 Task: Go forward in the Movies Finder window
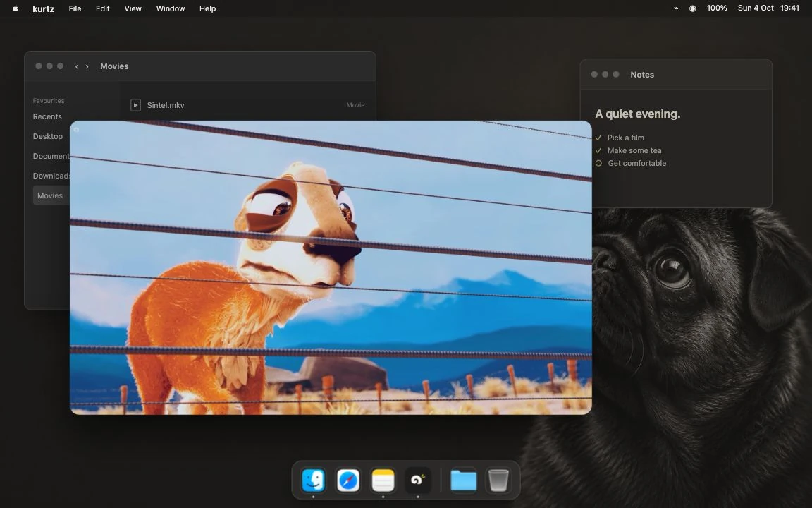click(x=87, y=66)
